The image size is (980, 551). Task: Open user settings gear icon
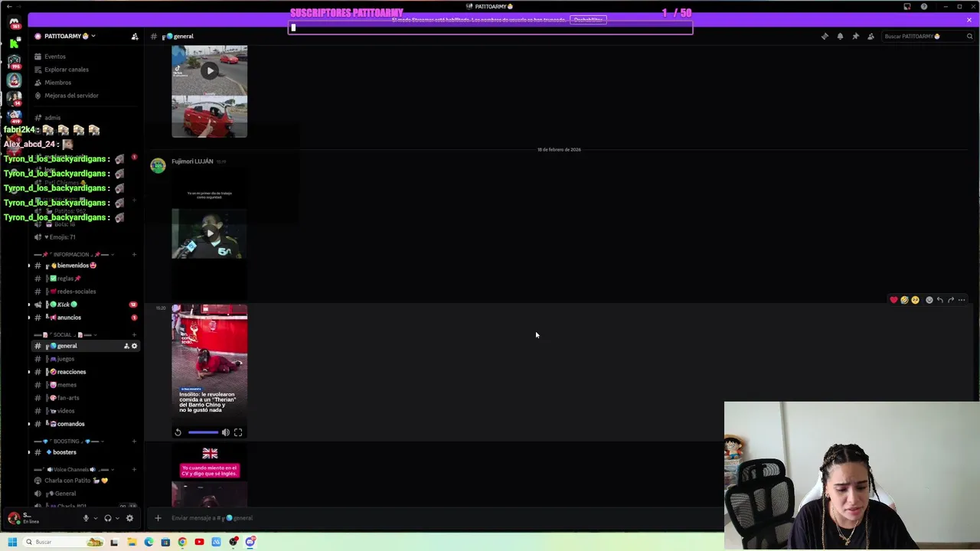click(x=129, y=518)
